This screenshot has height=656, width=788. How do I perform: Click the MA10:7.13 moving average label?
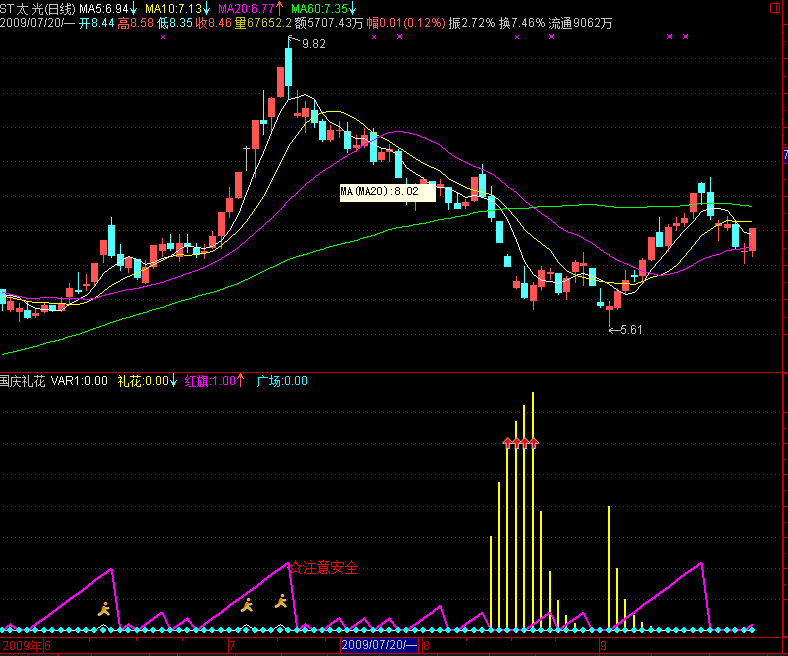(x=177, y=9)
